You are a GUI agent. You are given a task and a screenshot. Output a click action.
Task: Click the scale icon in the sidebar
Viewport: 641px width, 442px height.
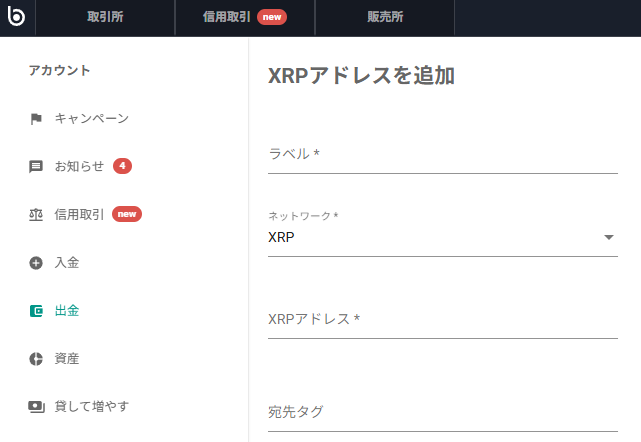pos(36,215)
